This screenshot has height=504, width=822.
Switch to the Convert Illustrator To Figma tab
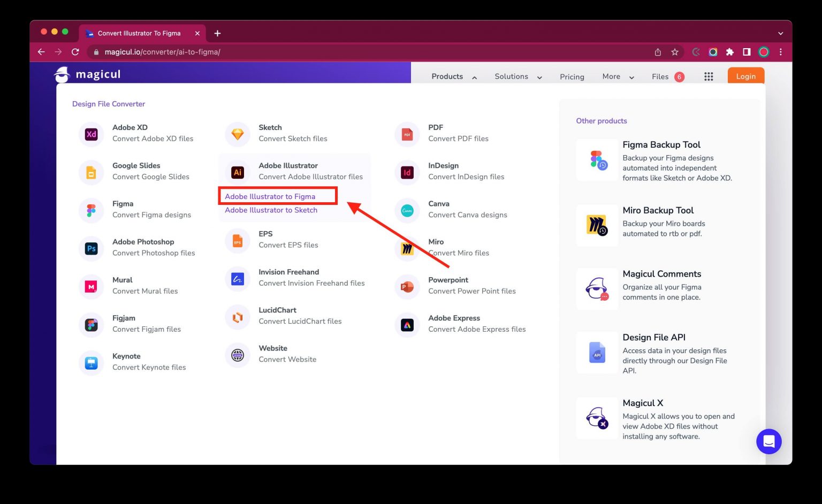[x=139, y=33]
